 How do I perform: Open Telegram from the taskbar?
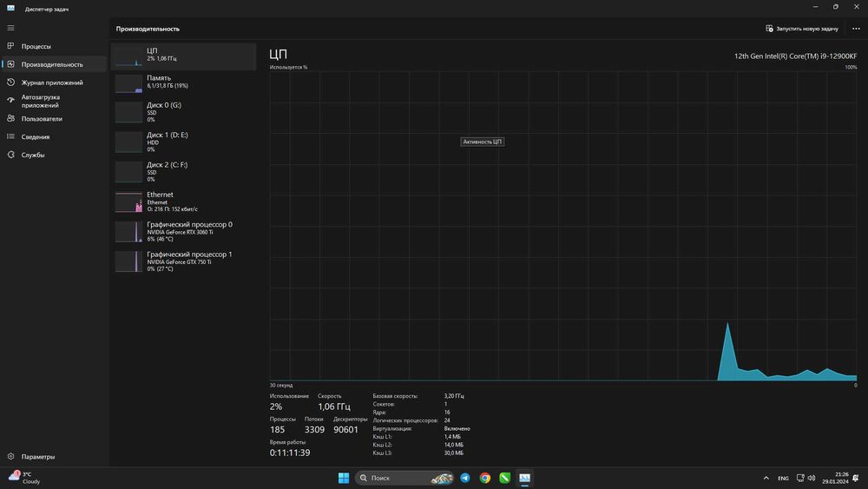pos(465,478)
